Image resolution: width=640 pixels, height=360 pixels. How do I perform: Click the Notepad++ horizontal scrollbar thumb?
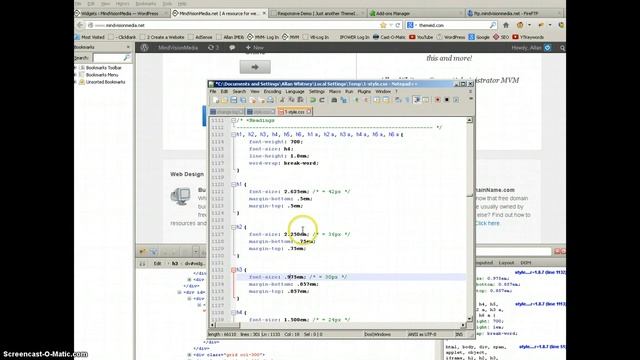(227, 325)
